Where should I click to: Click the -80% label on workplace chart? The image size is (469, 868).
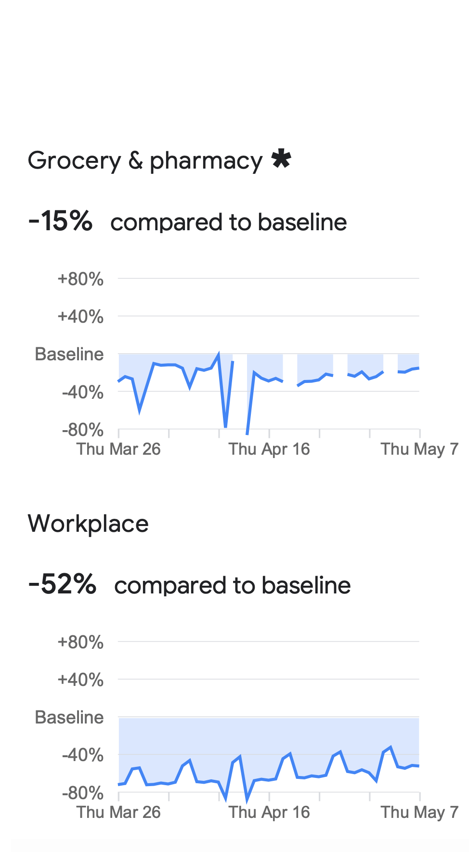[x=82, y=793]
